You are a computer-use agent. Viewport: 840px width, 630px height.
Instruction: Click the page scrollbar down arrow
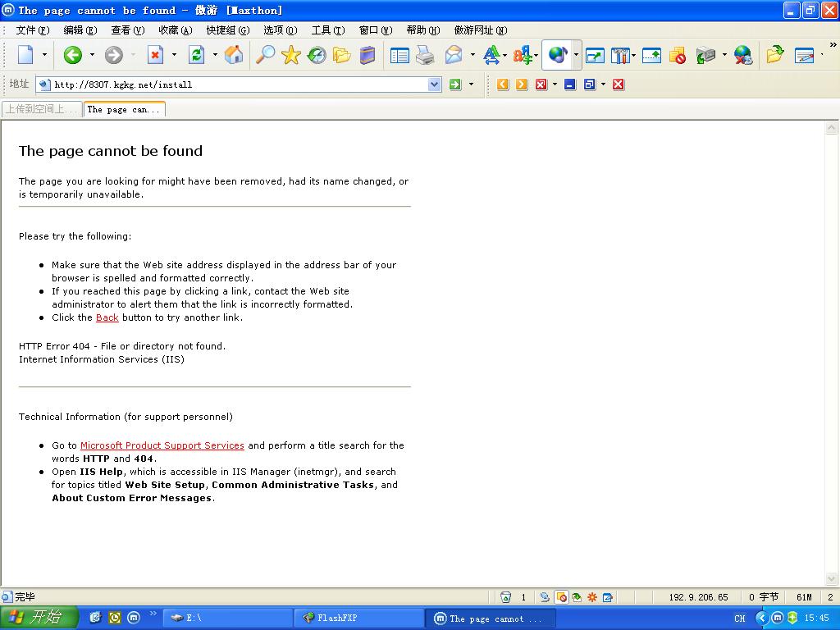[832, 578]
